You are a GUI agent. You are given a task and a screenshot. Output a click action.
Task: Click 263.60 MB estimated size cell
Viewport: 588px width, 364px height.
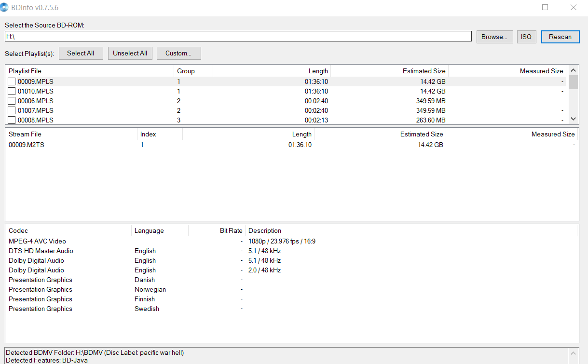[431, 120]
